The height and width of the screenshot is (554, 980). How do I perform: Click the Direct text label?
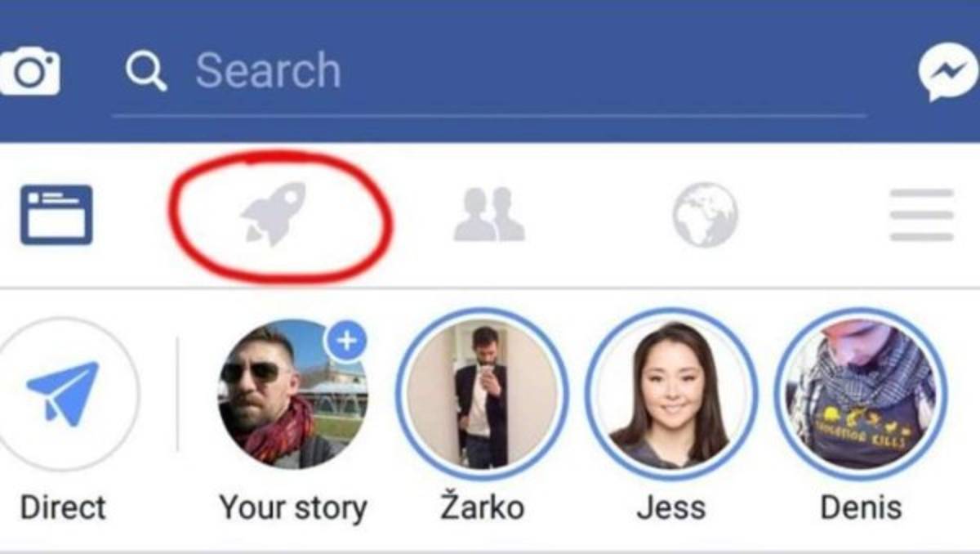[x=63, y=507]
